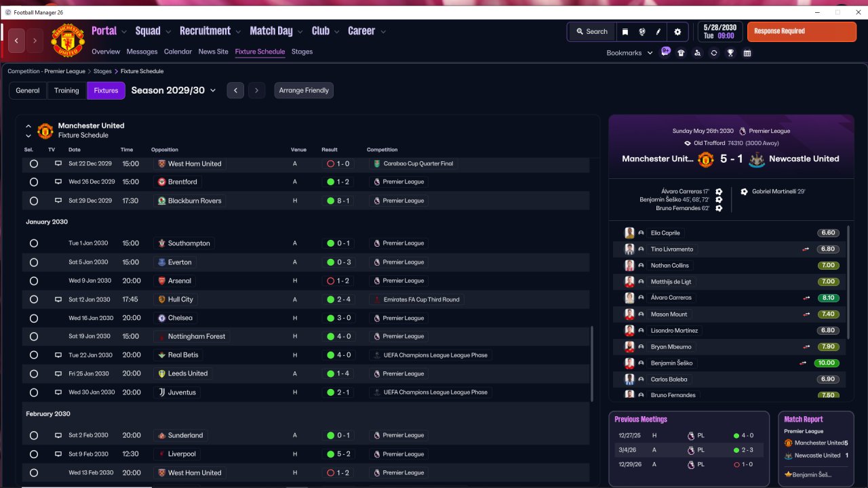
Task: Open the Season 2029/30 dropdown
Action: pyautogui.click(x=174, y=90)
